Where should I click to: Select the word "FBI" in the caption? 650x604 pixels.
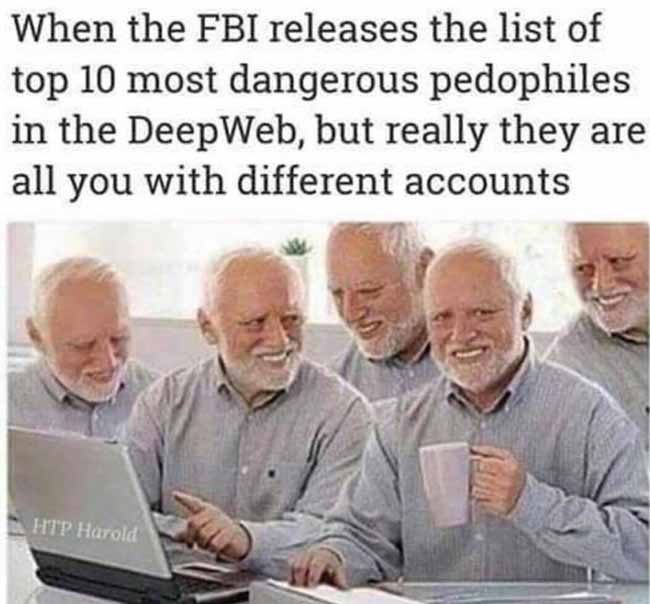(227, 29)
